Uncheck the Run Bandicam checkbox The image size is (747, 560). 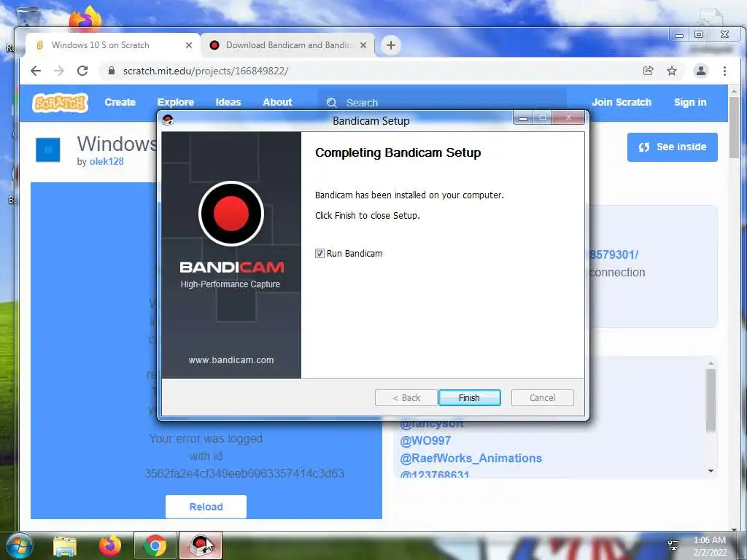click(x=320, y=253)
